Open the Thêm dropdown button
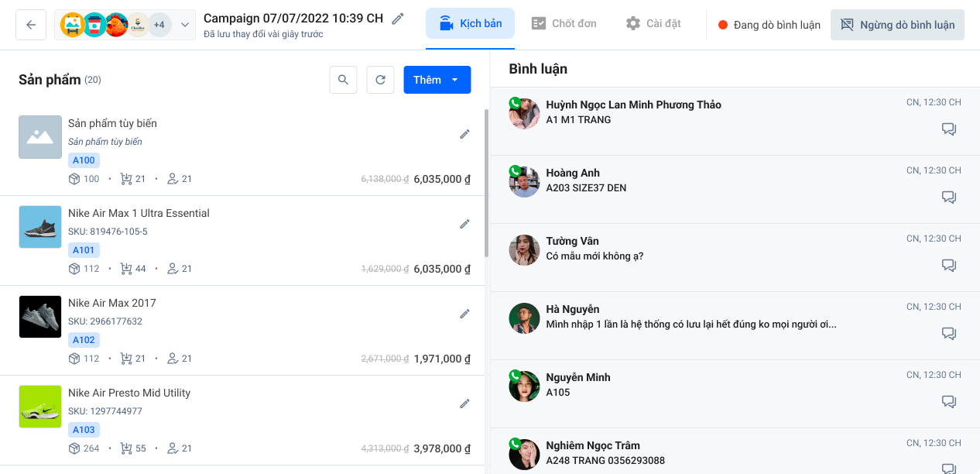The height and width of the screenshot is (474, 980). click(437, 80)
